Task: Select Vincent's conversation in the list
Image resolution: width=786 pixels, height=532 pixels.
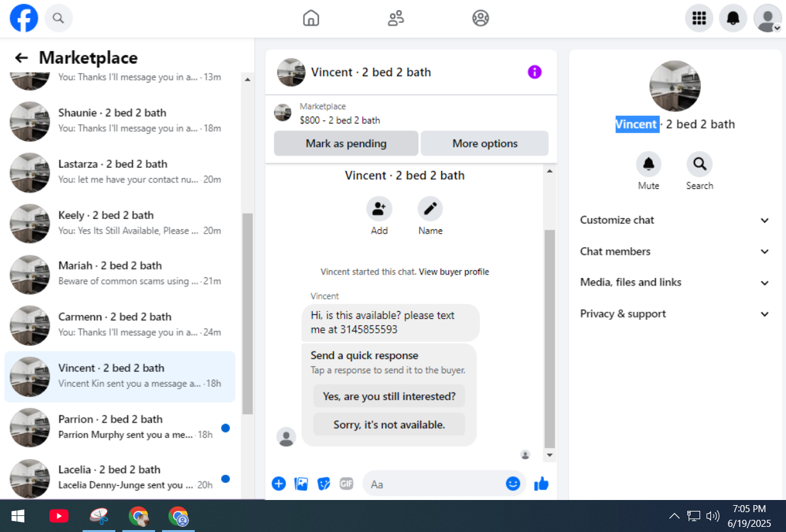Action: point(120,376)
